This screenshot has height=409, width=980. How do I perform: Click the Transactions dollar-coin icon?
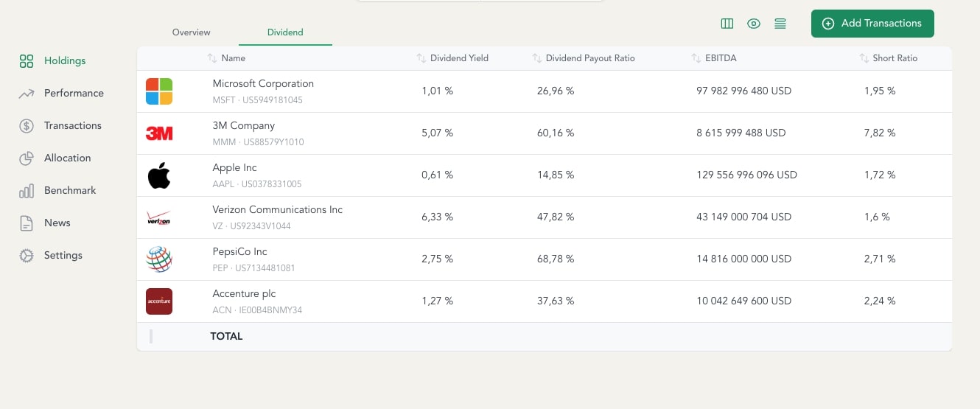[27, 126]
